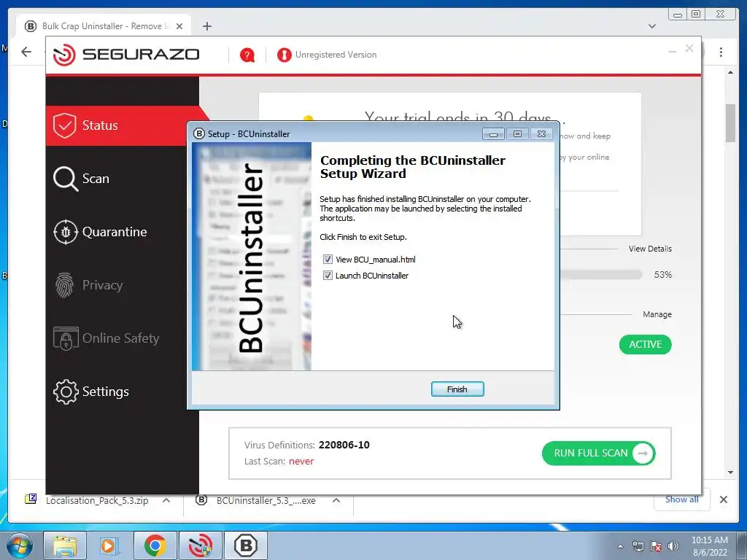The image size is (747, 560).
Task: Click the Privacy fingerprint icon
Action: point(64,285)
